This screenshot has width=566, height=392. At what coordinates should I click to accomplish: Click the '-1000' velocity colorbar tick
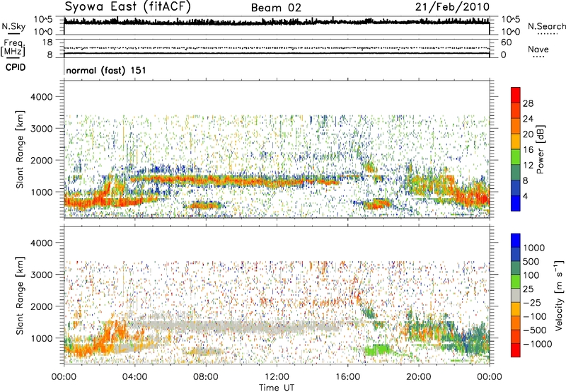[x=538, y=344]
